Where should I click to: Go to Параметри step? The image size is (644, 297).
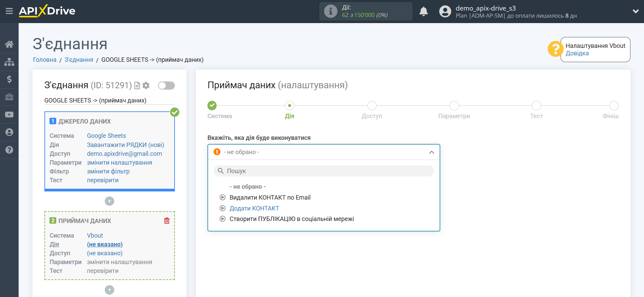(454, 106)
